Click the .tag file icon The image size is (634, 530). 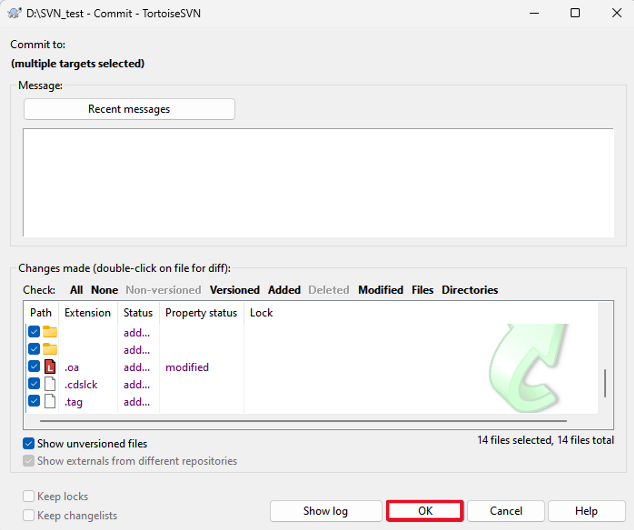pos(50,401)
